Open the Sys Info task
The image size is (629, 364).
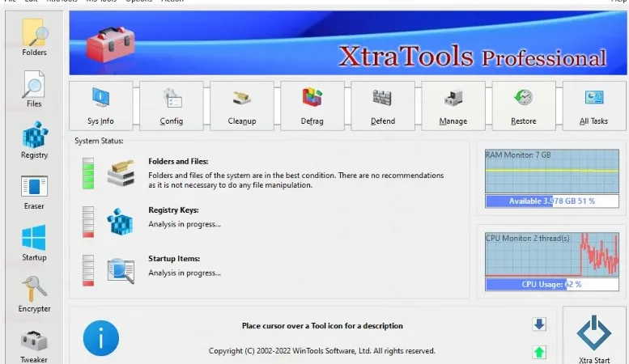pyautogui.click(x=100, y=106)
